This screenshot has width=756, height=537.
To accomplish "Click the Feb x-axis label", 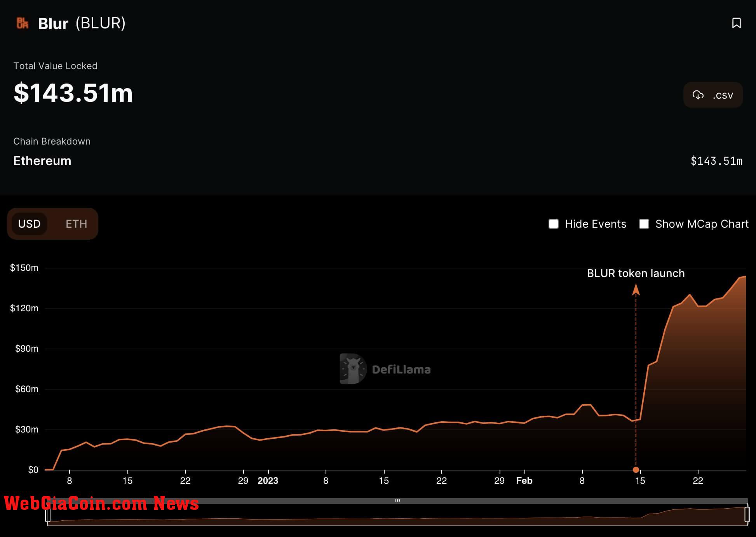I will coord(524,481).
